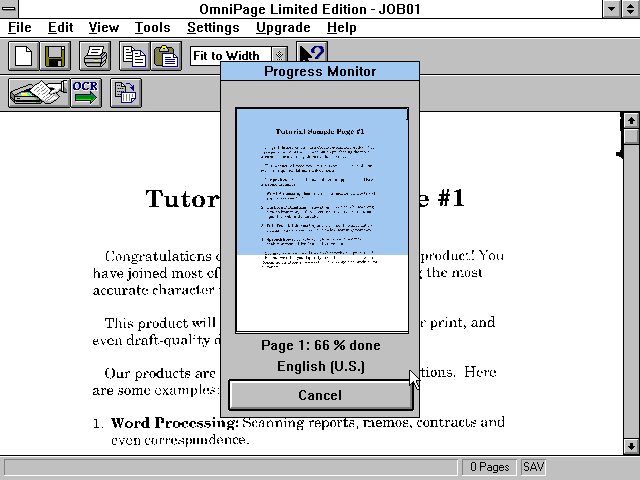Viewport: 640px width, 480px height.
Task: Click the vertical scrollbar up arrow
Action: (x=631, y=120)
